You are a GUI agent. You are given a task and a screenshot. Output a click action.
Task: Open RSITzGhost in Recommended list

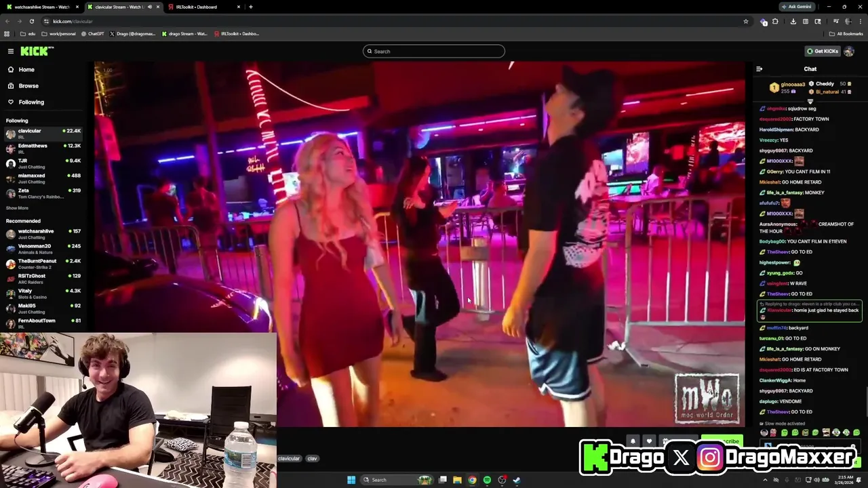point(43,279)
